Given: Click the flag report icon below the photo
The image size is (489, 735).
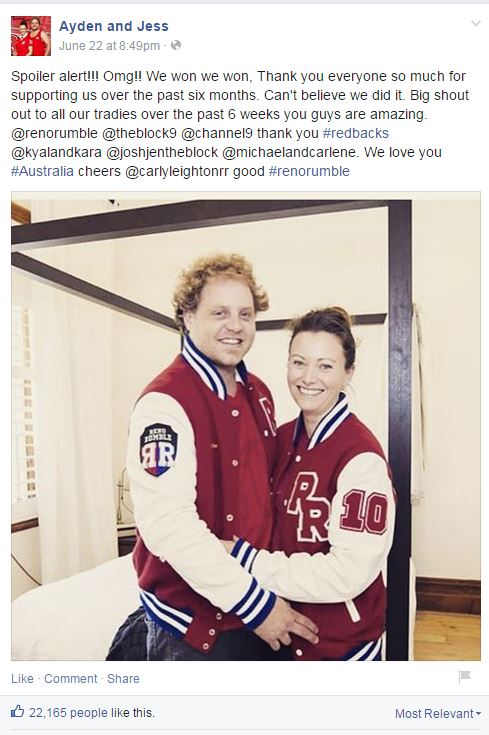Looking at the screenshot, I should [464, 677].
